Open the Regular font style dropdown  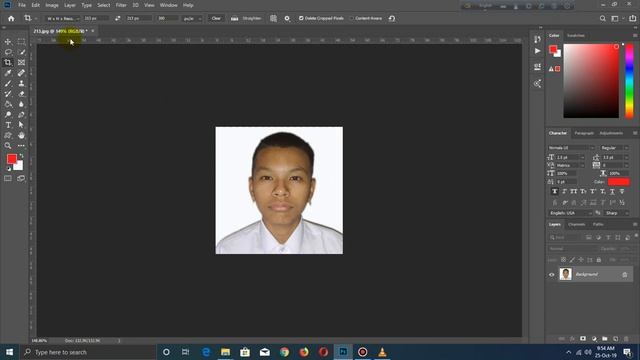click(x=614, y=148)
